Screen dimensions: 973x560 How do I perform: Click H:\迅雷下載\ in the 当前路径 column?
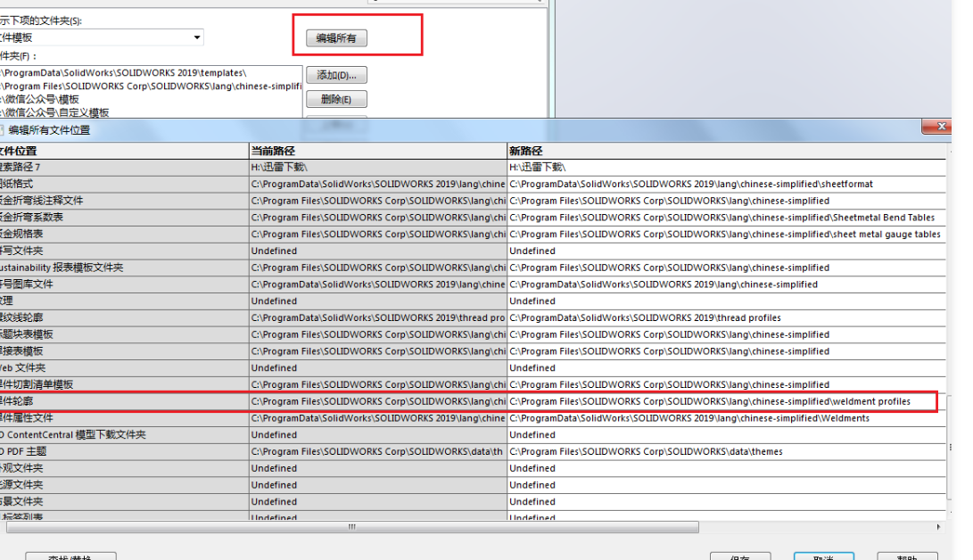[x=378, y=168]
